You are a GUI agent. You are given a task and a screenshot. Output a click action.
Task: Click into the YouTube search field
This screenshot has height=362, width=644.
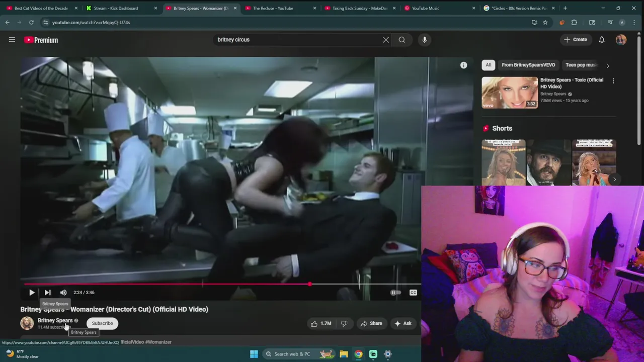pos(297,40)
